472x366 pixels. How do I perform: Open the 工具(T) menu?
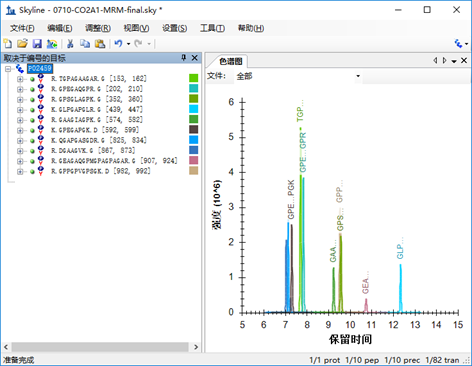tap(212, 28)
